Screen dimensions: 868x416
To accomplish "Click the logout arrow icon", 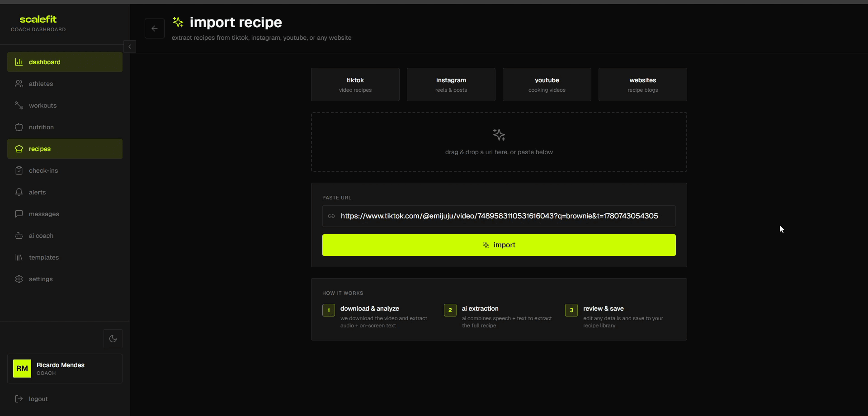I will [x=19, y=399].
